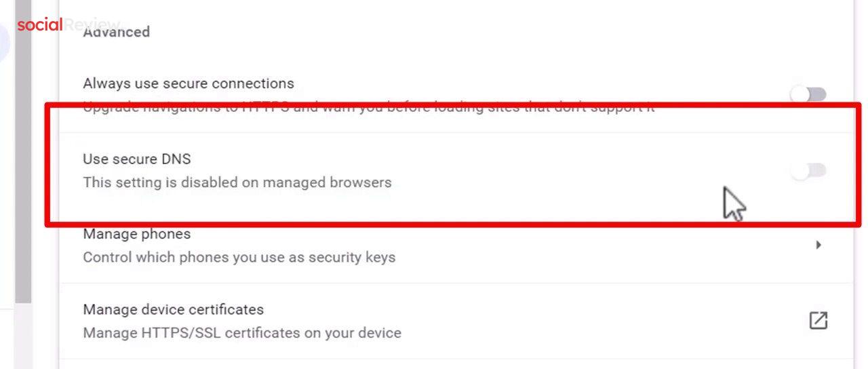Open the device certificates external link icon
Viewport: 868px width, 369px height.
818,320
